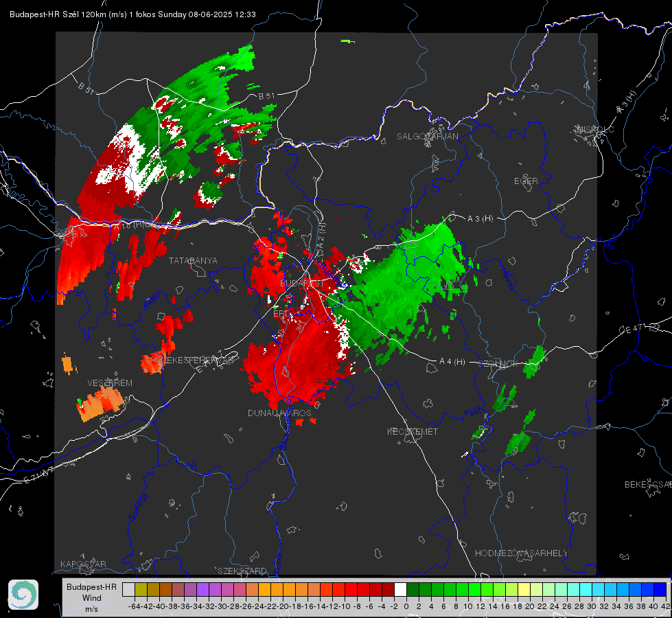Select the blue 'Somogy' county label
672x618 pixels.
(x=138, y=507)
